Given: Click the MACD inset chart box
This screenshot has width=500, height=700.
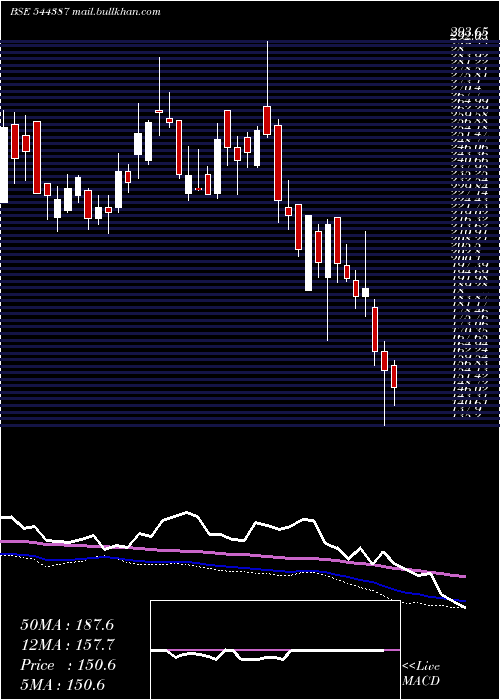Looking at the screenshot, I should pos(275,650).
